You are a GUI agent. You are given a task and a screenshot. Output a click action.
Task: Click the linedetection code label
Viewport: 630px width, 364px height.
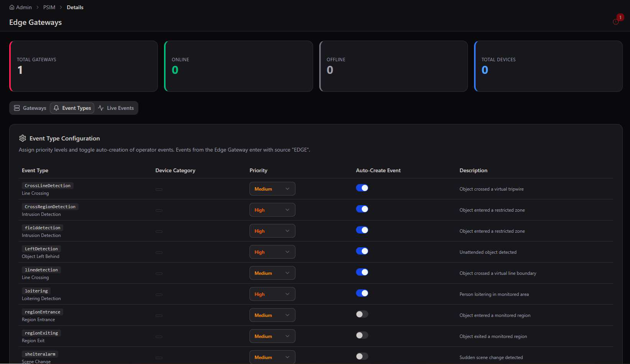pyautogui.click(x=41, y=270)
